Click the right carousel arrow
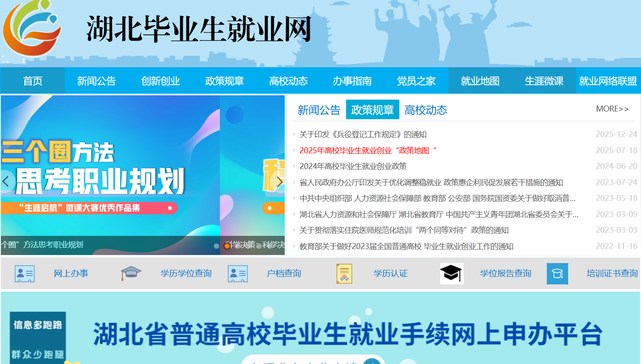 tap(280, 181)
